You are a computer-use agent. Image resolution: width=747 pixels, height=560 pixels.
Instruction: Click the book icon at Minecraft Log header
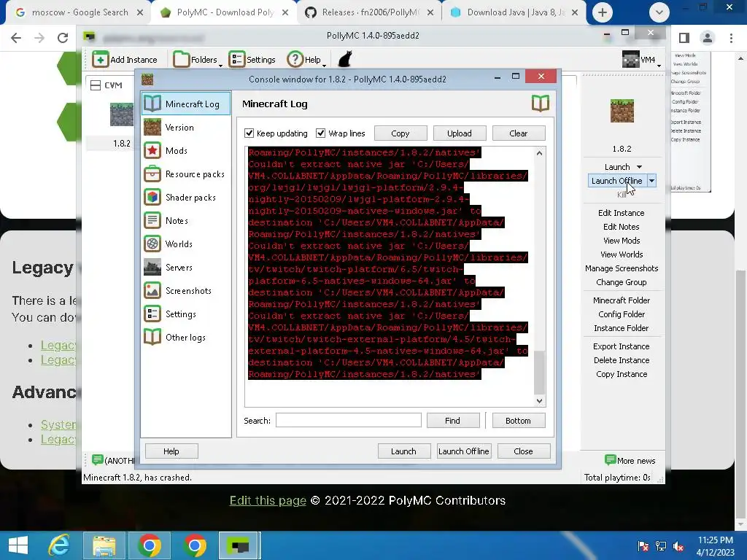click(541, 104)
